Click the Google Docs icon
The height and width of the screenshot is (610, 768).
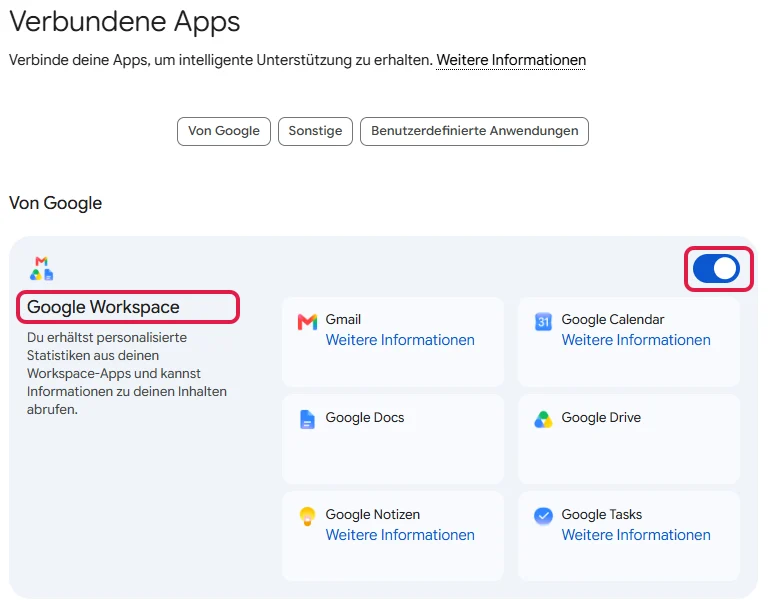click(x=307, y=419)
